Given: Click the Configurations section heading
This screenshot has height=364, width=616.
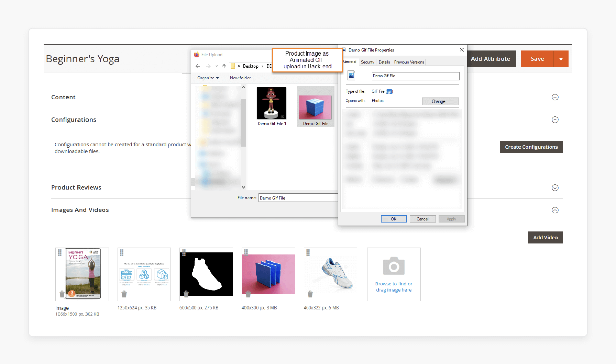Looking at the screenshot, I should pos(74,120).
